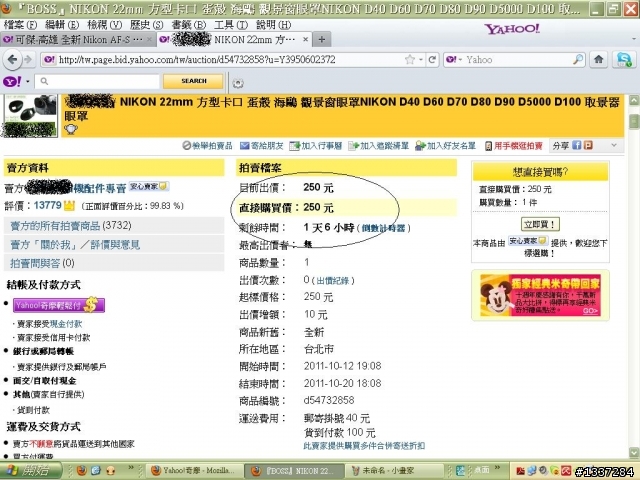
Task: Click the Facebook share icon
Action: 576,145
